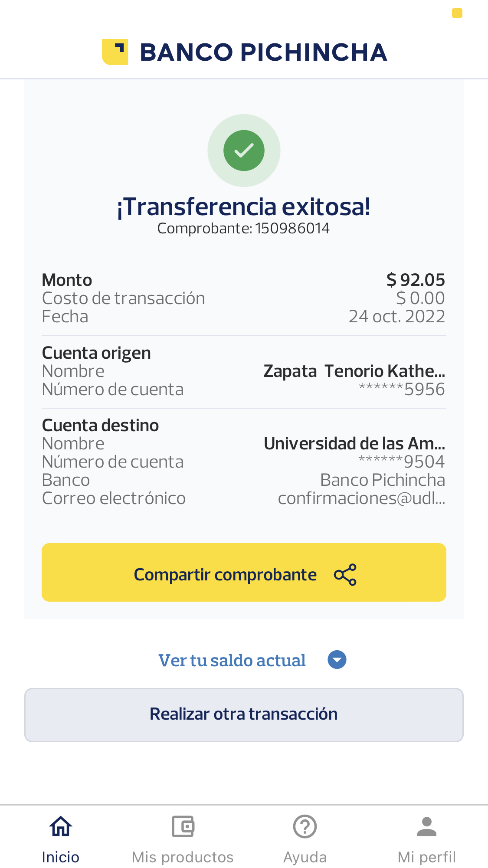The height and width of the screenshot is (868, 488).
Task: Tap the Banco Pichincha logo icon
Action: [115, 52]
